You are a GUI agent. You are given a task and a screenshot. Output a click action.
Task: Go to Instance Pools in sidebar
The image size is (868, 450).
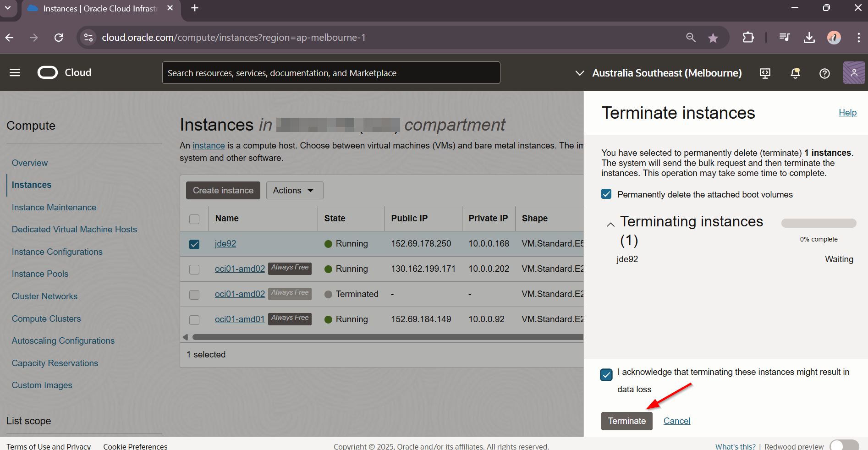(40, 274)
